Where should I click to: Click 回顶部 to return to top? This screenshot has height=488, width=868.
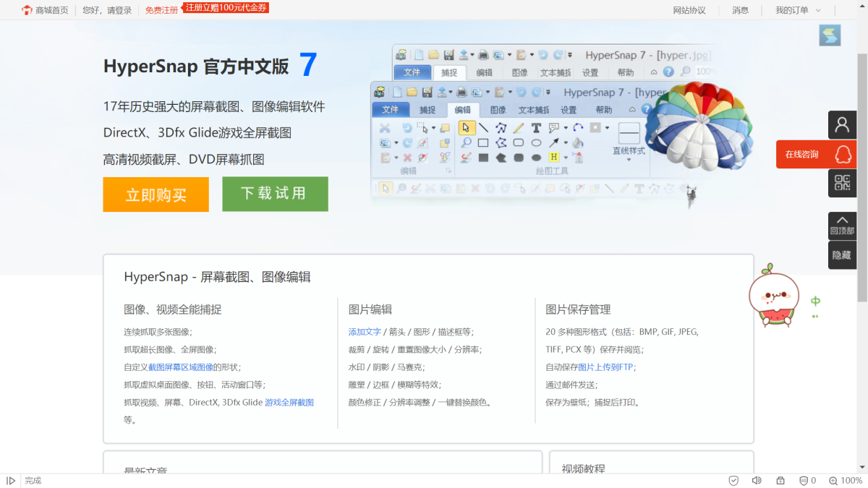(x=842, y=226)
